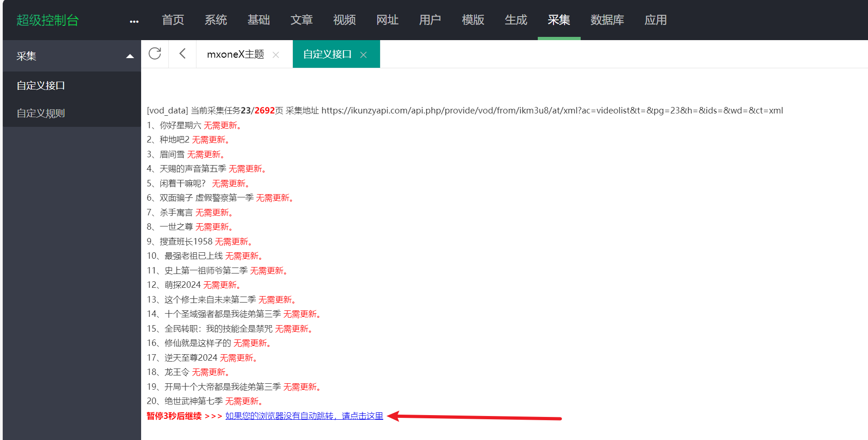Collapse the 采集 sidebar section
The width and height of the screenshot is (868, 440).
coord(130,56)
